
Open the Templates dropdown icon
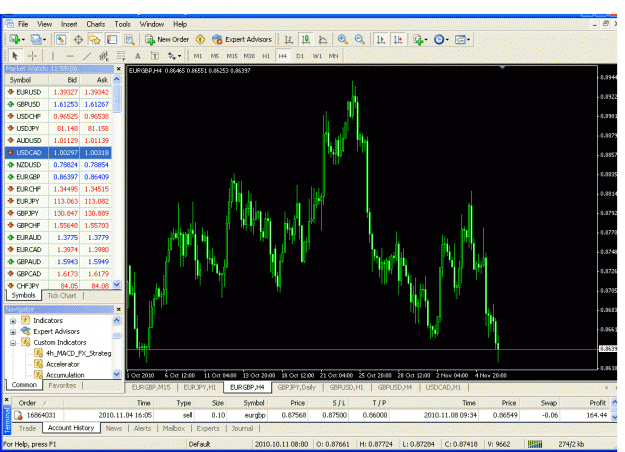(462, 39)
